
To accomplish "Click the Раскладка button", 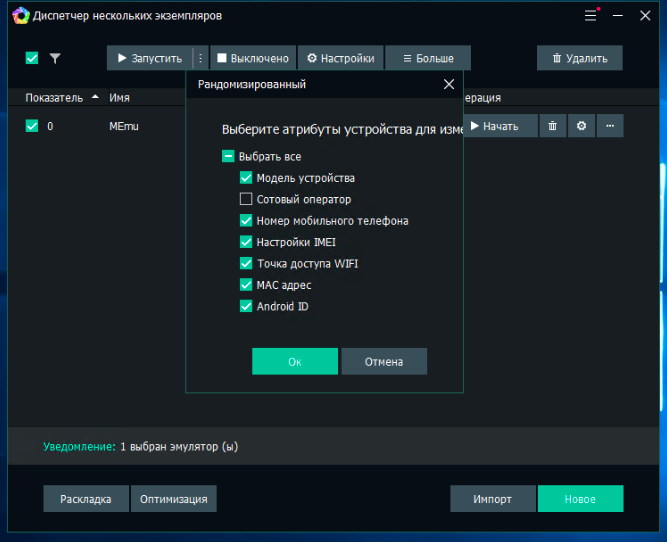I will pyautogui.click(x=86, y=499).
